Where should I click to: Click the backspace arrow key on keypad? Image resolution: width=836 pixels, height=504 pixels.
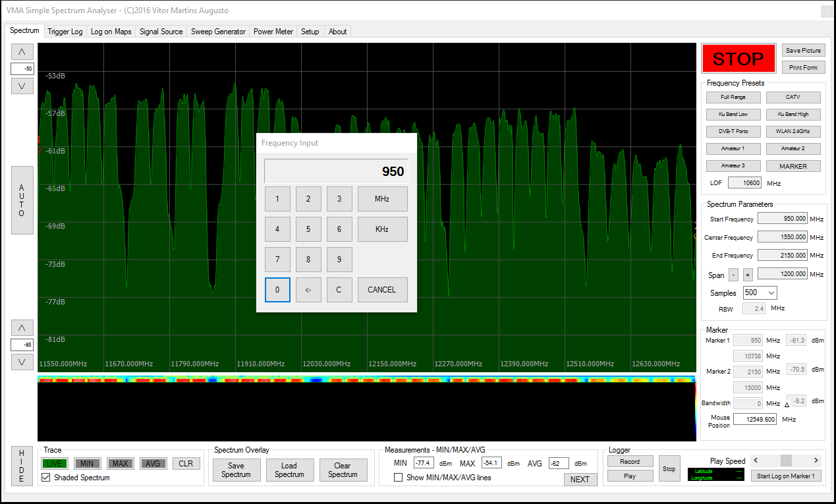click(308, 290)
